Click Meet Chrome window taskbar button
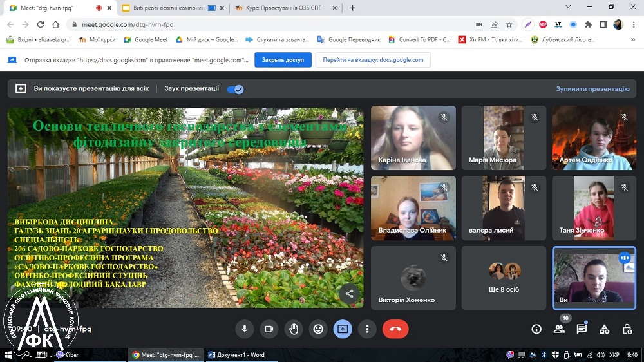Viewport: 644px width, 362px height. [166, 355]
